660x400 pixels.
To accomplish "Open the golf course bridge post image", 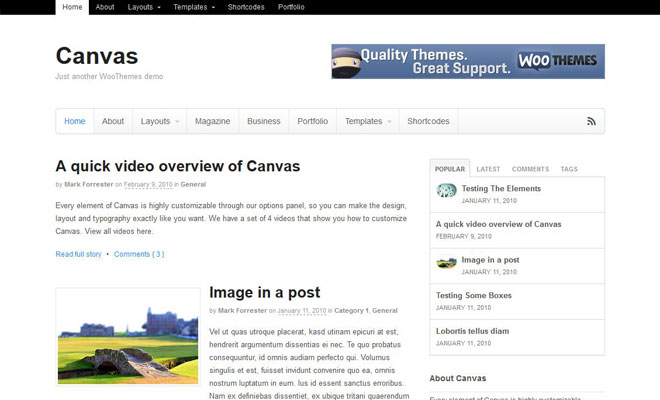I will (x=128, y=336).
